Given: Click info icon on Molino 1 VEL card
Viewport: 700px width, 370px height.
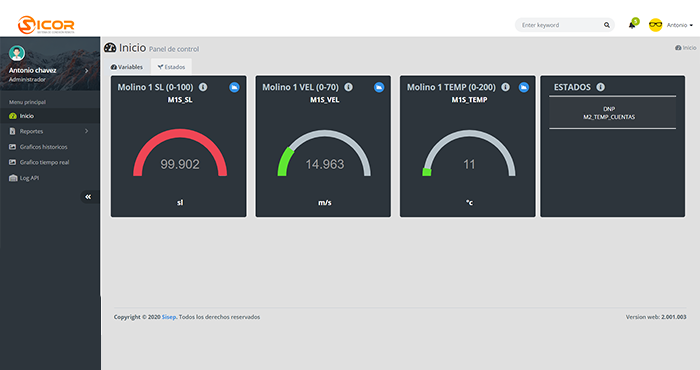Looking at the screenshot, I should point(348,87).
